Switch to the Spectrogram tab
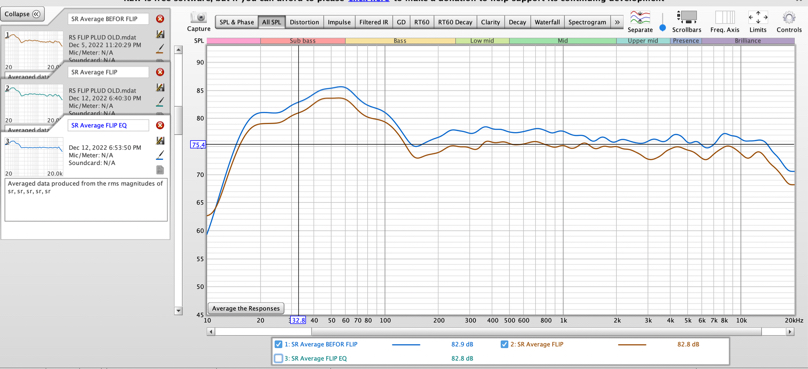 point(587,22)
